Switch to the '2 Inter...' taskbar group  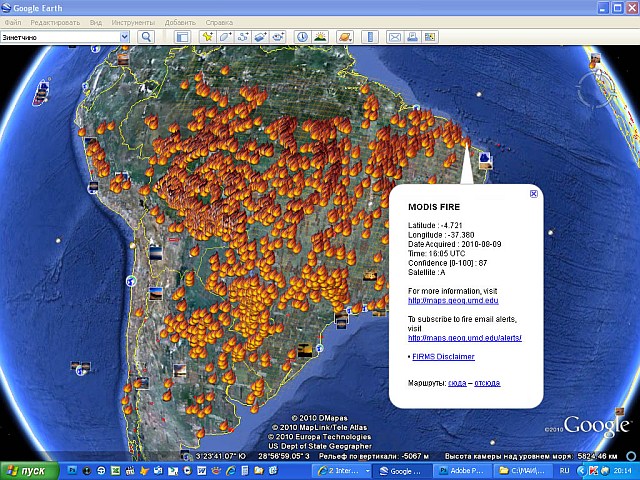tap(343, 471)
